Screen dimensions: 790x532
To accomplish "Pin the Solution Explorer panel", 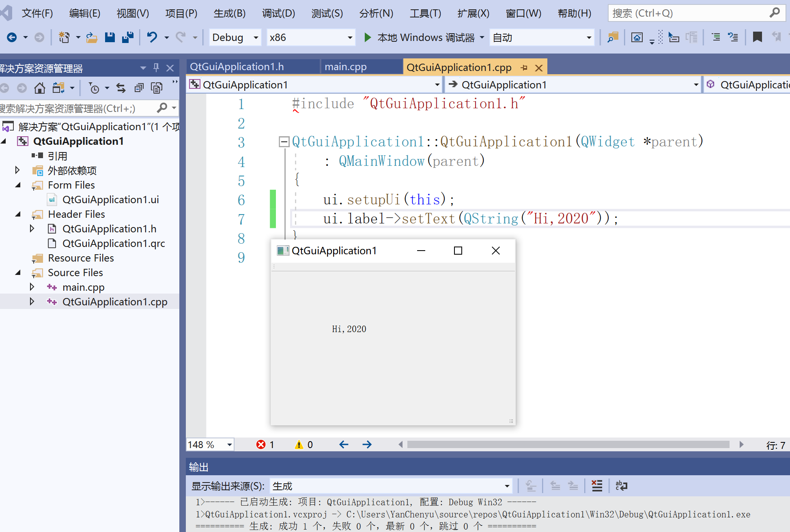I will tap(156, 68).
